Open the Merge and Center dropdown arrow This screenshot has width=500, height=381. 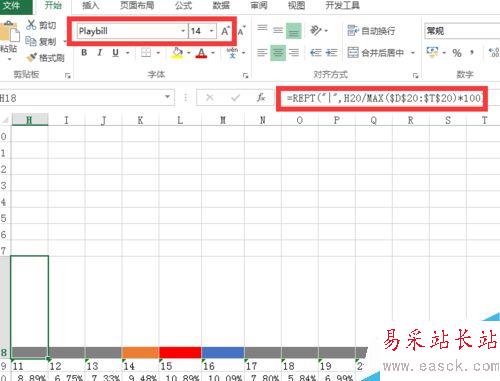[x=413, y=53]
